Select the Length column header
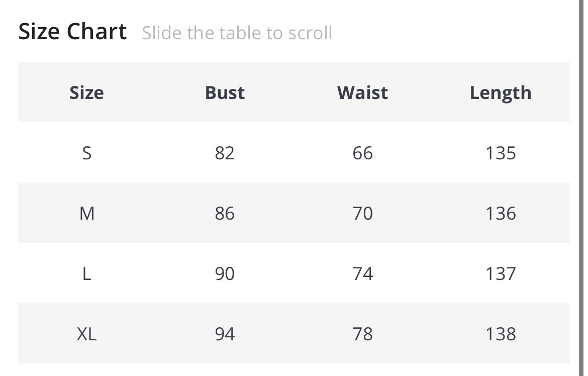 [x=501, y=92]
